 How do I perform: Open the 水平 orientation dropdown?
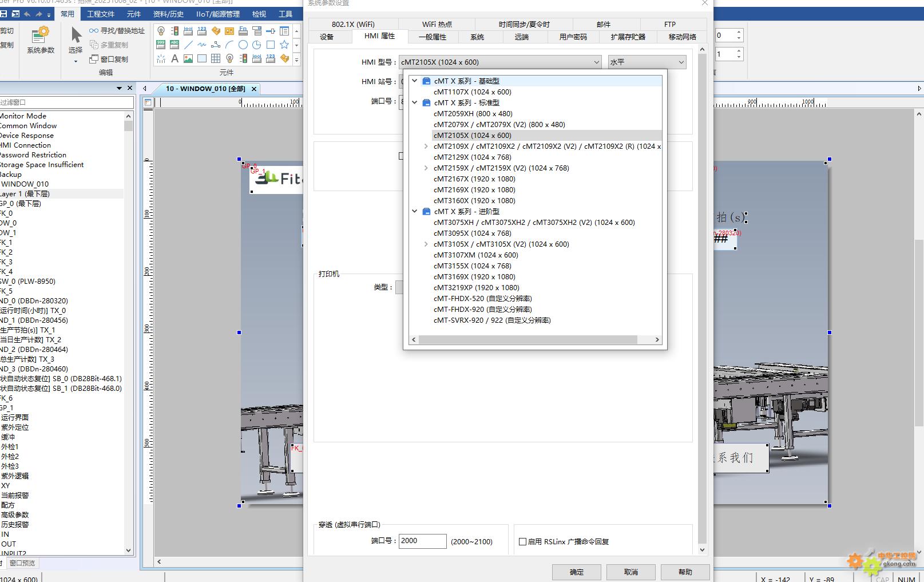pyautogui.click(x=647, y=62)
